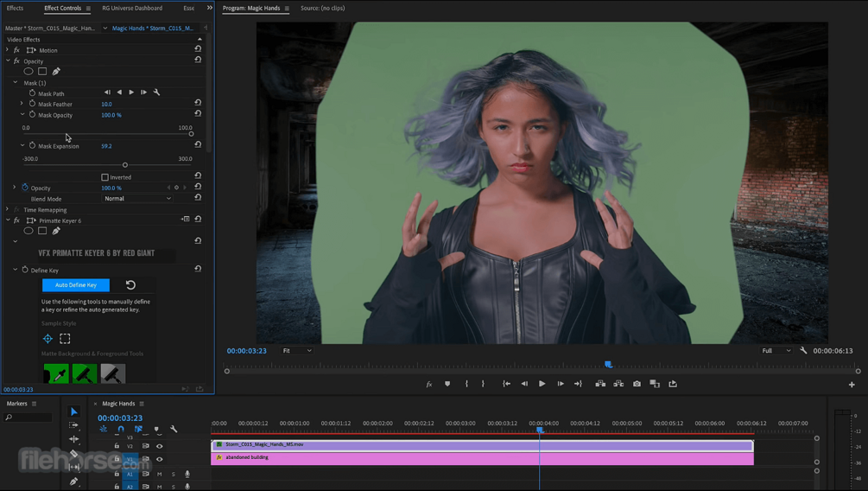868x491 pixels.
Task: Select the free draw bezier pen mask under Opacity
Action: pos(56,72)
